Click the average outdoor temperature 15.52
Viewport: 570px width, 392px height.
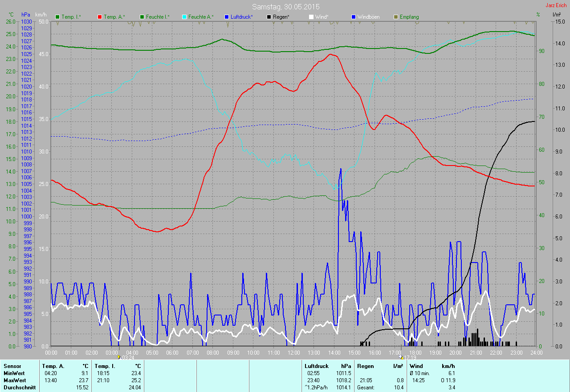pyautogui.click(x=82, y=388)
